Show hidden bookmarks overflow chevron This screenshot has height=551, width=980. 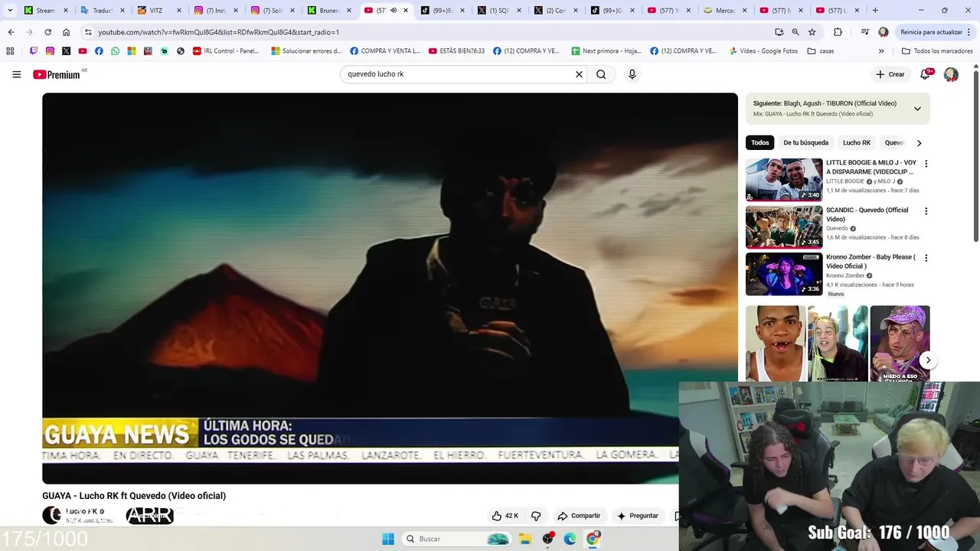point(881,51)
